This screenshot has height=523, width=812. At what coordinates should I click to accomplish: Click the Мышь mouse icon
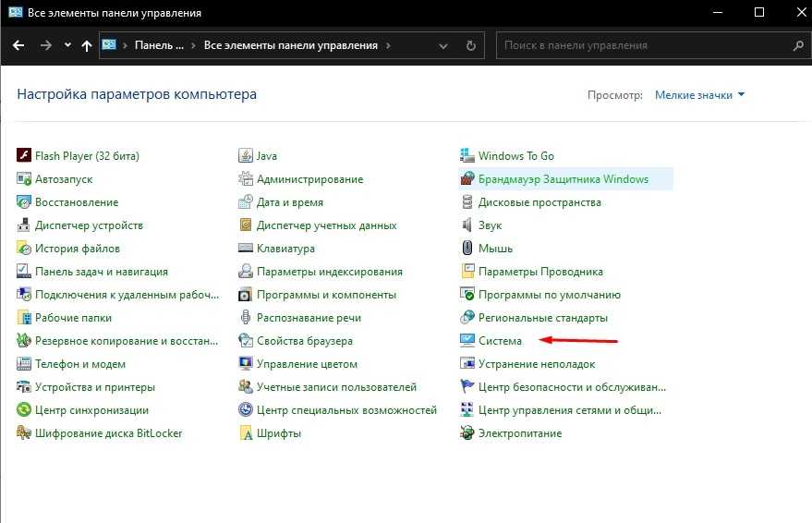click(467, 249)
